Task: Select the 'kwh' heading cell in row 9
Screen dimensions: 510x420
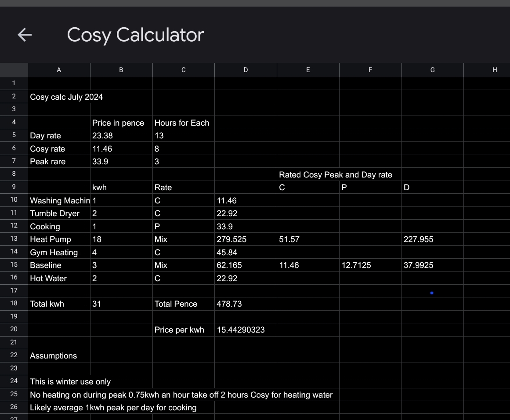Action: [x=121, y=188]
